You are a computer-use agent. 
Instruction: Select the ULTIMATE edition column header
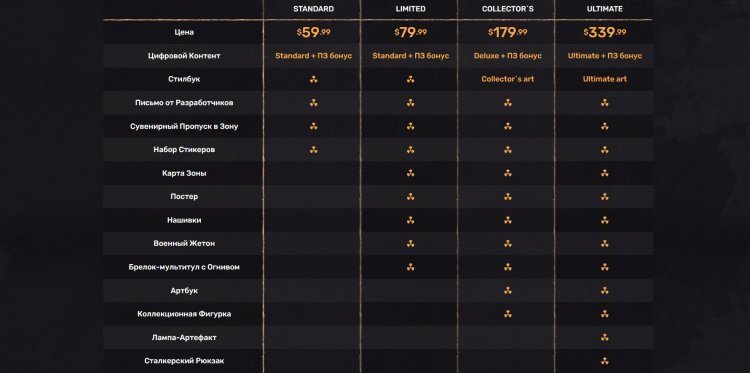[x=605, y=9]
